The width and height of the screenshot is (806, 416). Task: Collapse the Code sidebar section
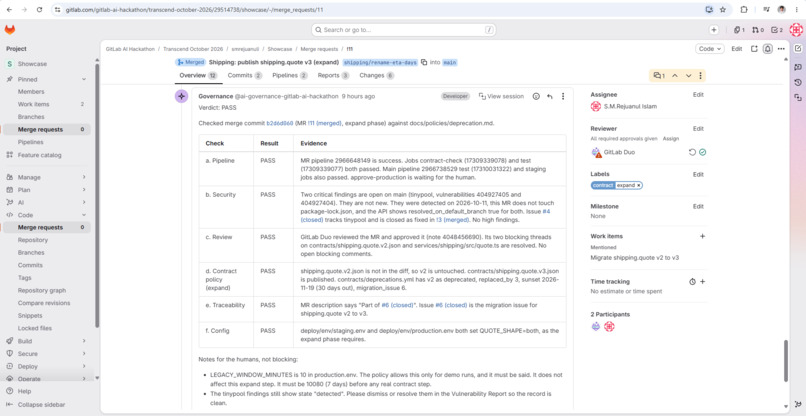(x=84, y=215)
